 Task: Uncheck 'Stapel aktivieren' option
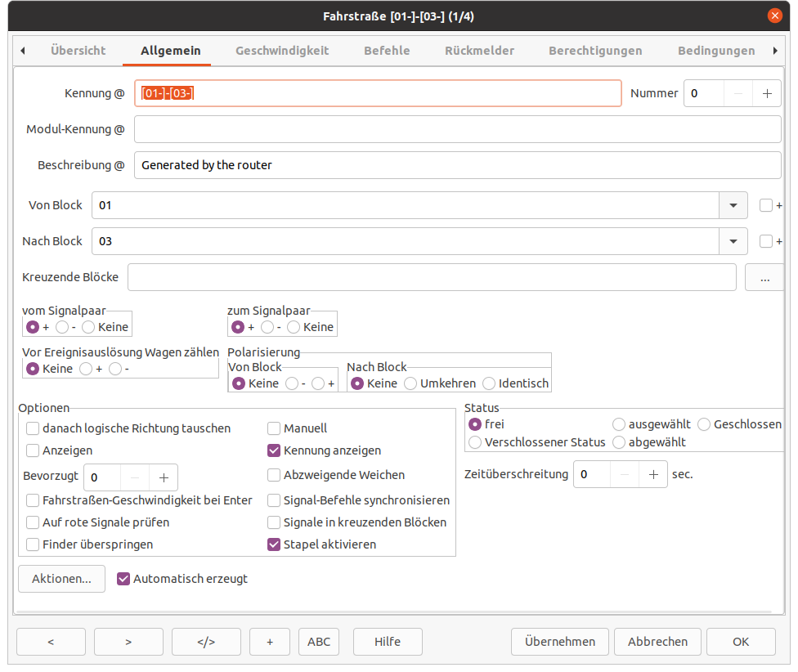(x=275, y=544)
